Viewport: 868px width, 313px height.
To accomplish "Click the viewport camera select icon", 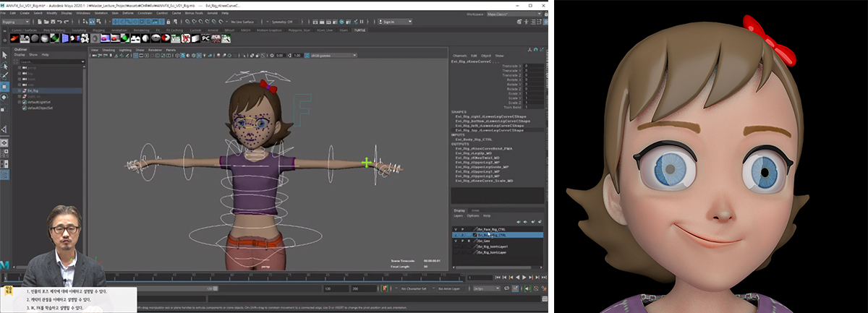I will tap(94, 56).
